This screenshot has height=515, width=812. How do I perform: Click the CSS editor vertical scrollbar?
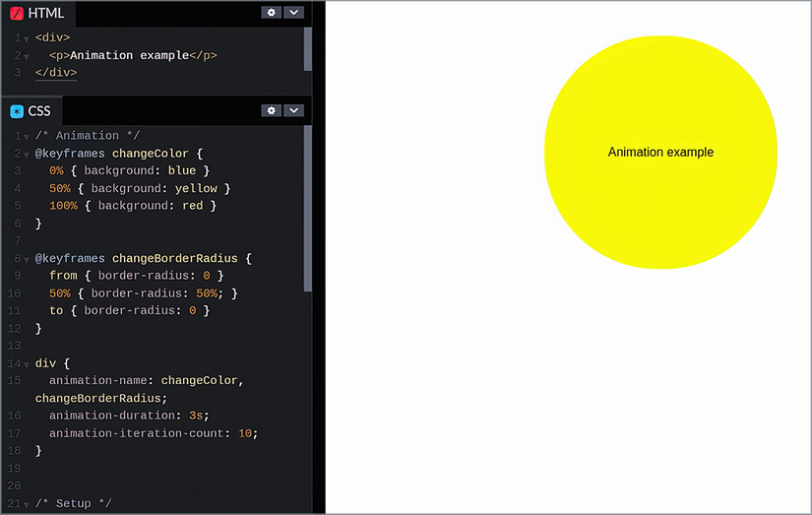(308, 209)
